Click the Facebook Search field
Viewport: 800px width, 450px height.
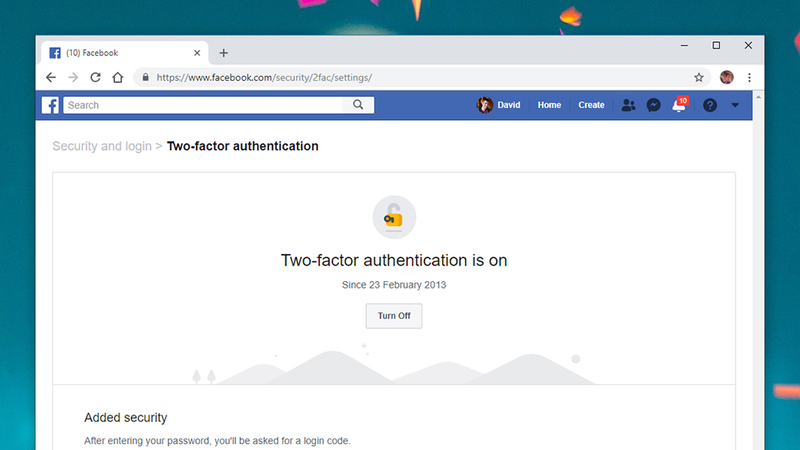point(203,105)
